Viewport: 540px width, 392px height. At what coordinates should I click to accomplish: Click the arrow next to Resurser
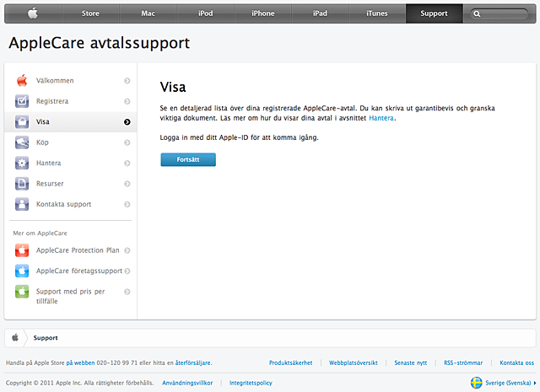point(127,184)
